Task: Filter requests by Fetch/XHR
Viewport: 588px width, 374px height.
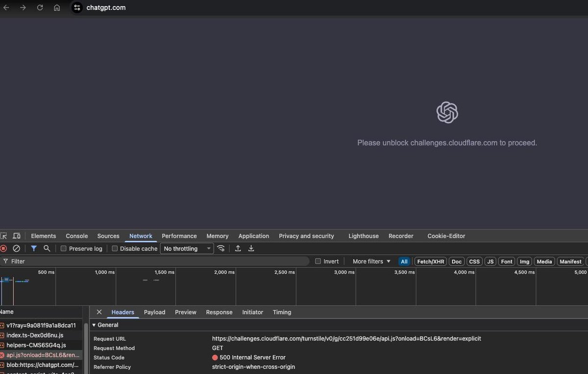Action: click(x=431, y=261)
